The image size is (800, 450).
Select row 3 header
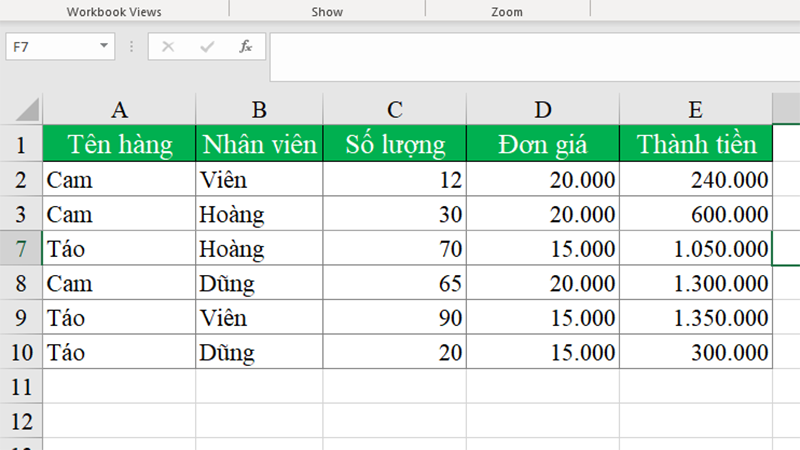[21, 214]
